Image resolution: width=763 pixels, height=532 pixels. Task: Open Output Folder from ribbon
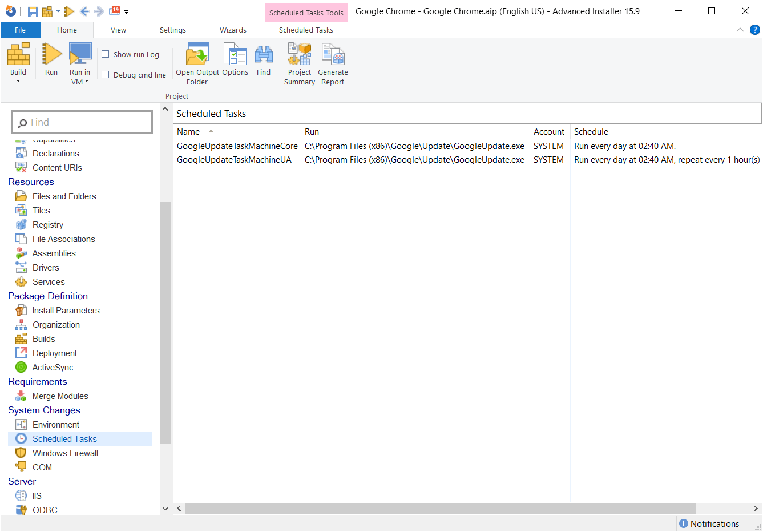197,64
